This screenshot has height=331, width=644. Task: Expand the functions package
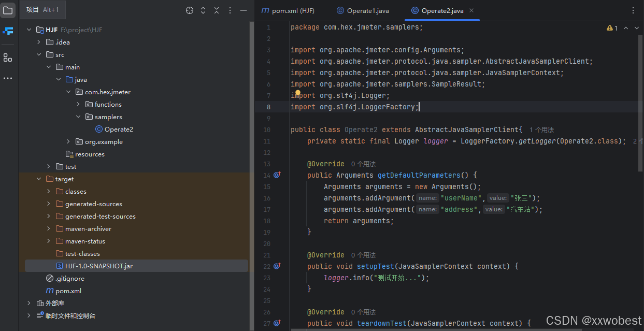coord(78,104)
